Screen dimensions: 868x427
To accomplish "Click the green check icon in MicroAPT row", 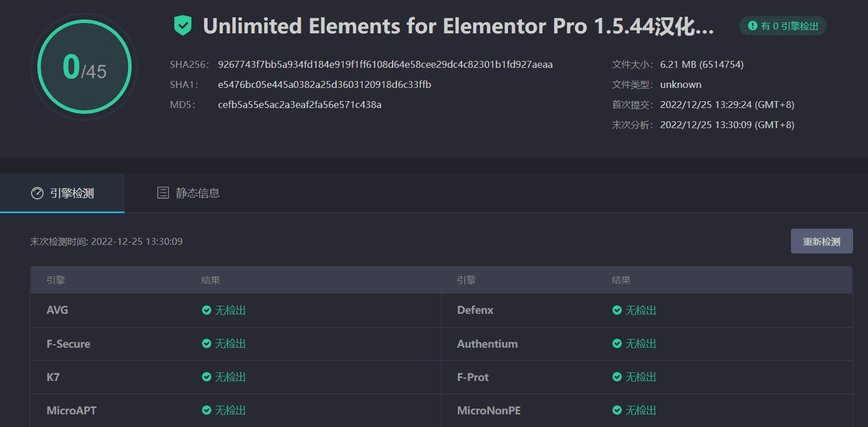I will click(206, 410).
